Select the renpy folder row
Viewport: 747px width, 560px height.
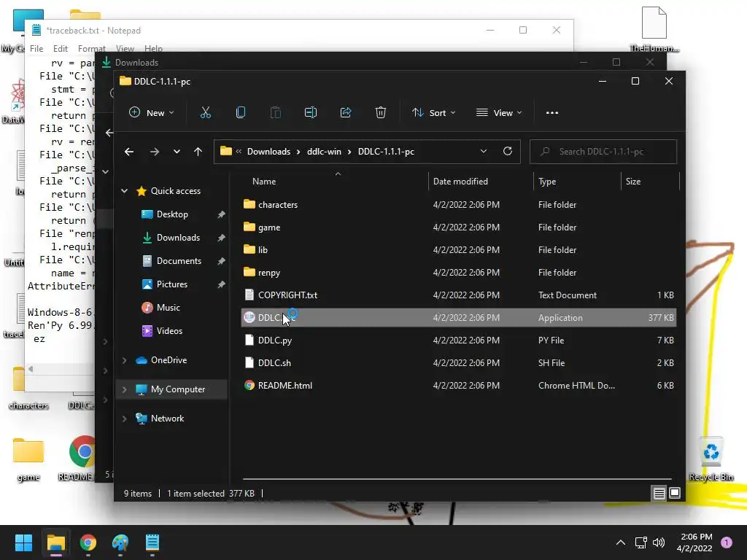click(459, 273)
